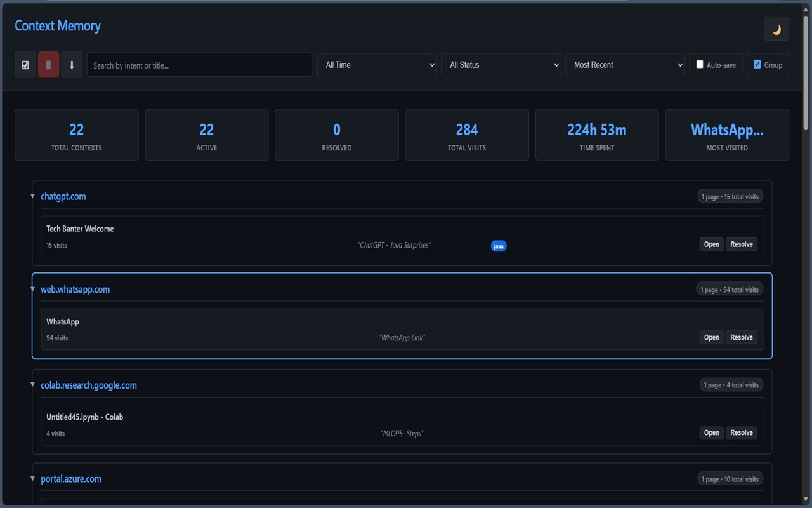Collapse the chatgpt.com group triangle
Image resolution: width=812 pixels, height=508 pixels.
(33, 196)
